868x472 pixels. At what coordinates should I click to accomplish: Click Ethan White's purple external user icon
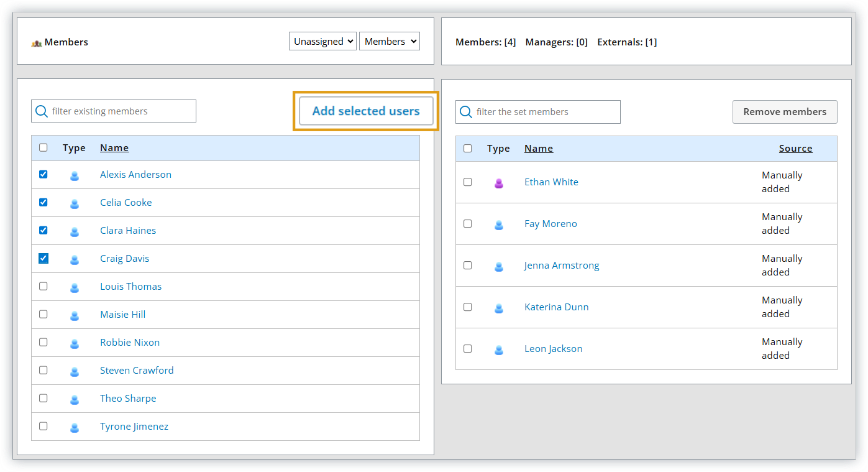[498, 183]
